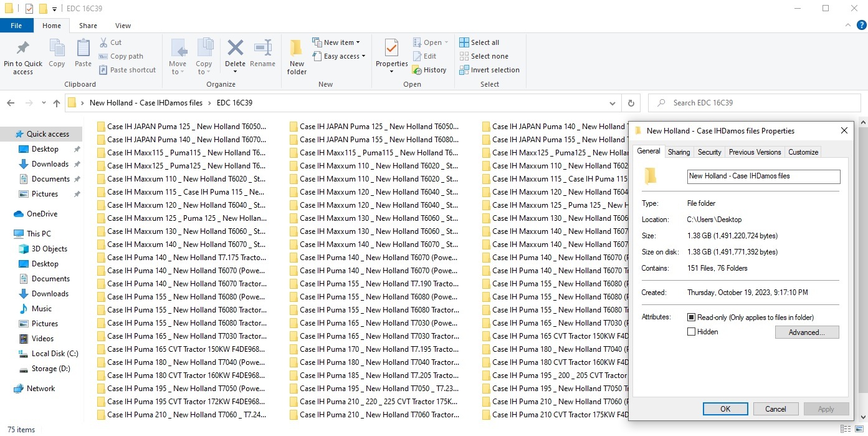Click the Pin to Quick access icon
Image resolution: width=868 pixels, height=436 pixels.
click(x=23, y=48)
